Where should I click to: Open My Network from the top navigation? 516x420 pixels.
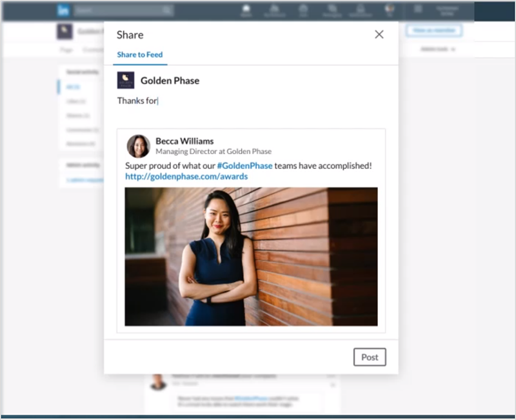point(275,10)
